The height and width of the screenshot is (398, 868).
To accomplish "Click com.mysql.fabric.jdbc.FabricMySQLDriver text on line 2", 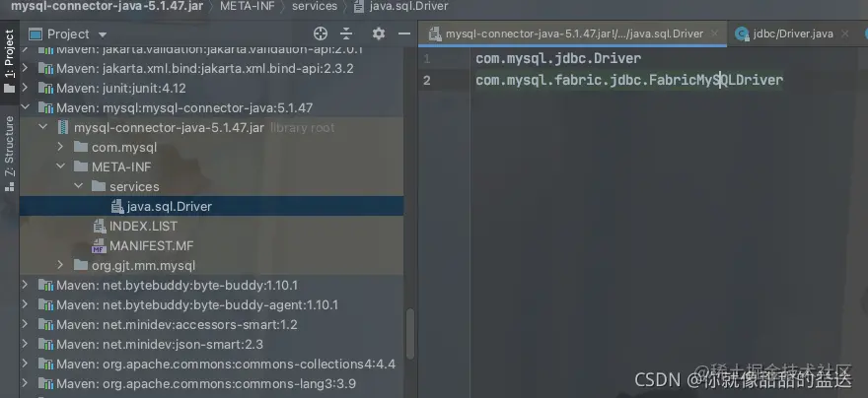I will pos(629,80).
